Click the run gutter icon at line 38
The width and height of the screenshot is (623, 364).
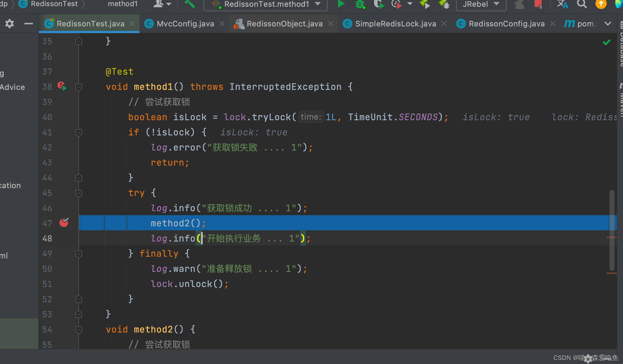pyautogui.click(x=62, y=86)
